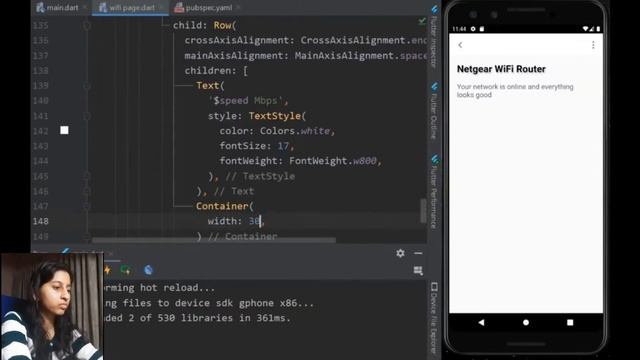
Task: Open console panel settings gear
Action: 400,253
